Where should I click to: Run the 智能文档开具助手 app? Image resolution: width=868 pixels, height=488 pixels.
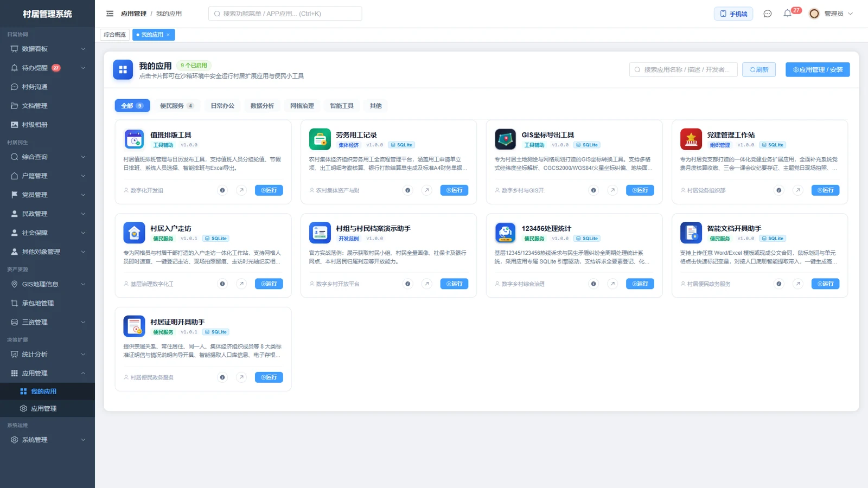826,284
